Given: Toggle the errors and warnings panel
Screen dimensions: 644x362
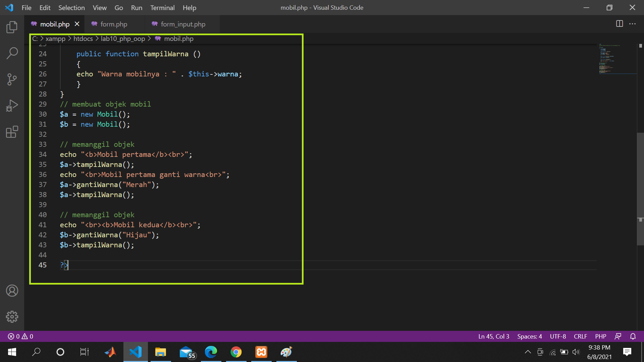Looking at the screenshot, I should [x=19, y=336].
